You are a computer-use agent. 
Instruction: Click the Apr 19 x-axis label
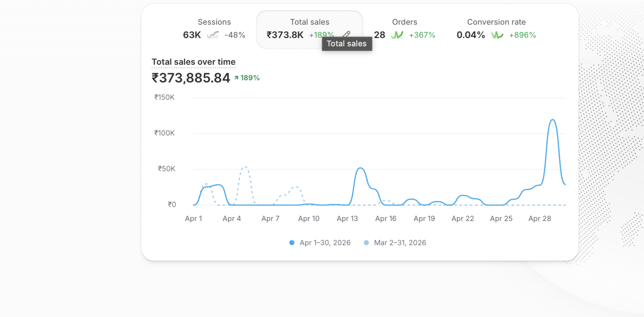coord(424,219)
